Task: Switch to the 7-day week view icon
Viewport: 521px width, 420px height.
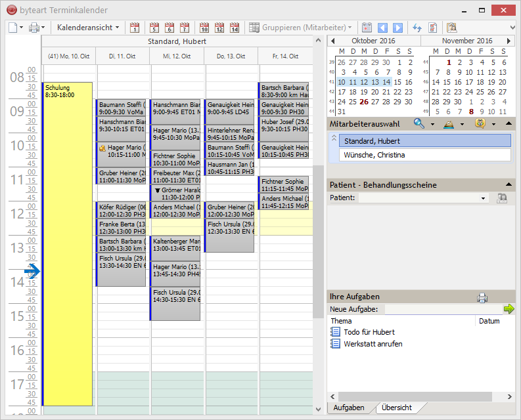Action: [x=185, y=28]
